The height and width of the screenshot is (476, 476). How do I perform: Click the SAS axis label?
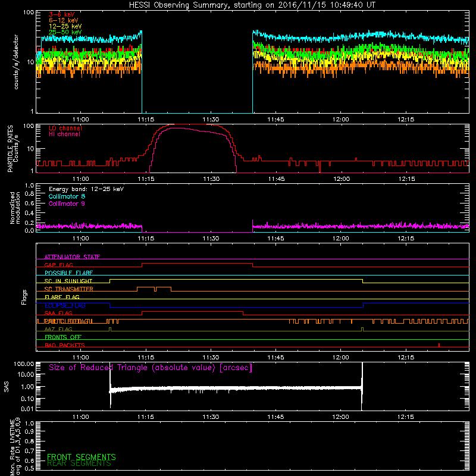coord(7,387)
